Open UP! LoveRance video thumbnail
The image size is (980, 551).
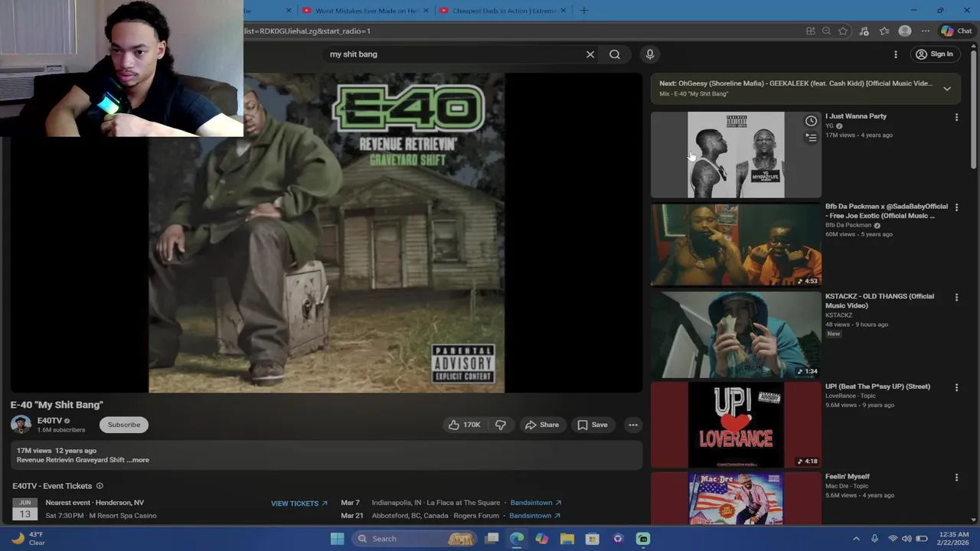click(736, 425)
